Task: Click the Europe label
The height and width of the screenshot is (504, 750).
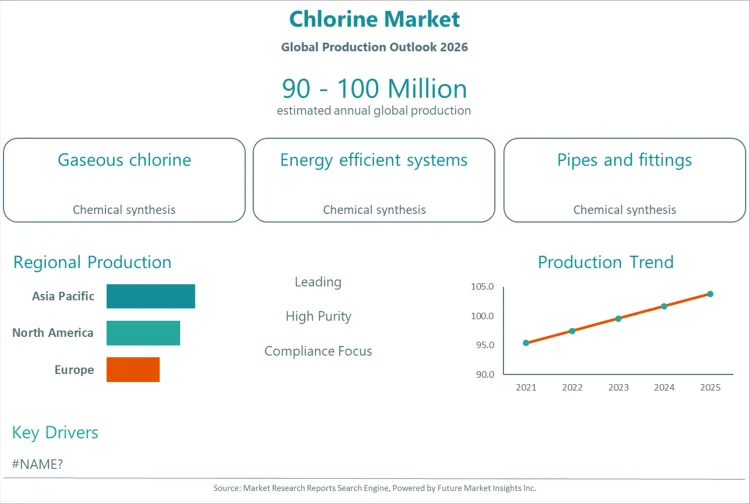Action: (x=74, y=370)
